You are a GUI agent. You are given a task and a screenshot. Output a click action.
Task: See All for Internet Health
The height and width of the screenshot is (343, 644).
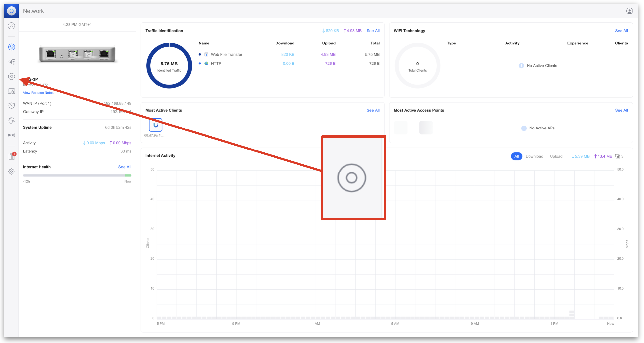tap(124, 167)
